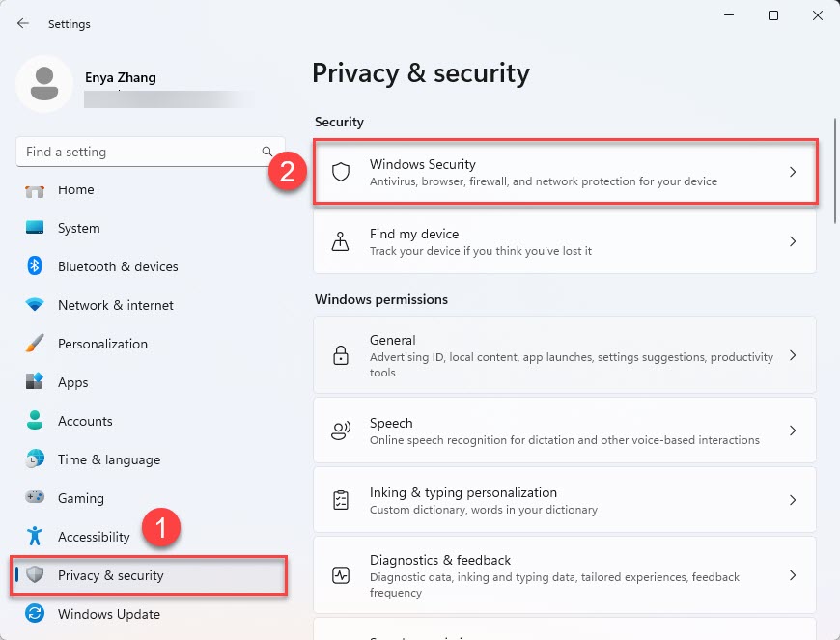The image size is (840, 640).
Task: Click "Online speech recognition" description text
Action: (565, 440)
